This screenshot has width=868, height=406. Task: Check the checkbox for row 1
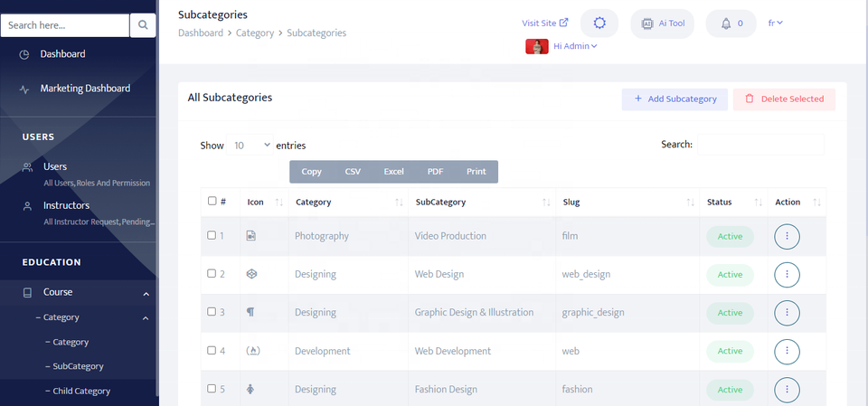(x=212, y=236)
